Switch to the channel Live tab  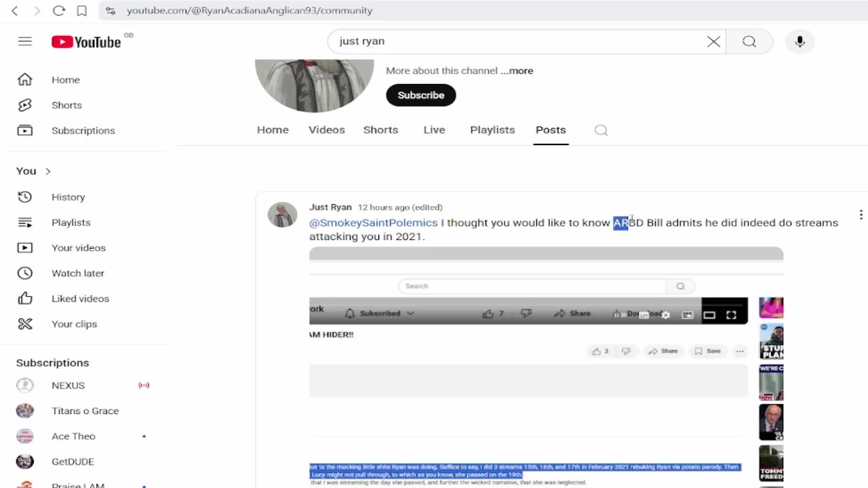434,130
